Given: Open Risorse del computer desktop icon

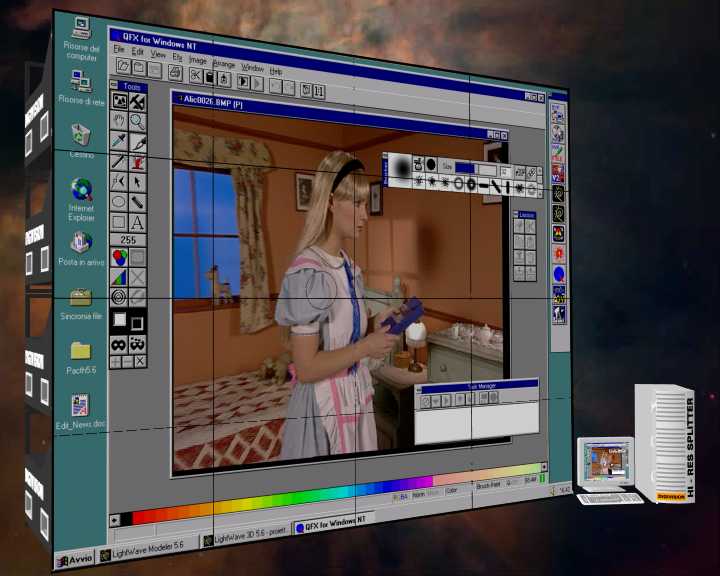Looking at the screenshot, I should tap(81, 39).
